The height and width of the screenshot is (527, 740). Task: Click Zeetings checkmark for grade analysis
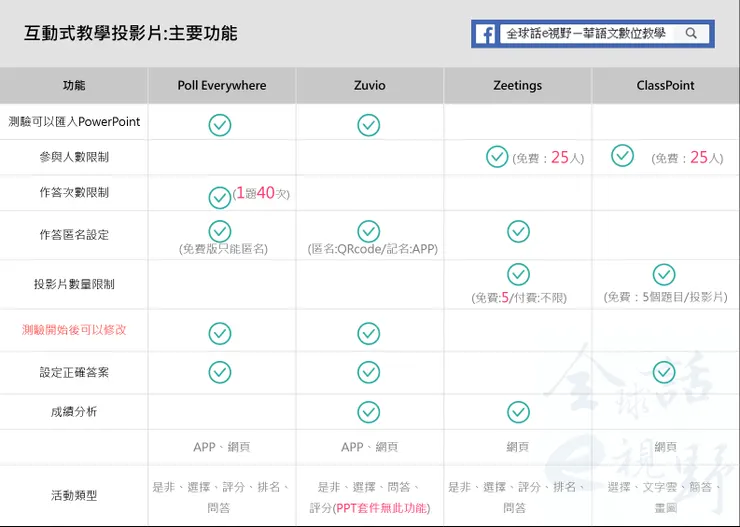point(518,412)
